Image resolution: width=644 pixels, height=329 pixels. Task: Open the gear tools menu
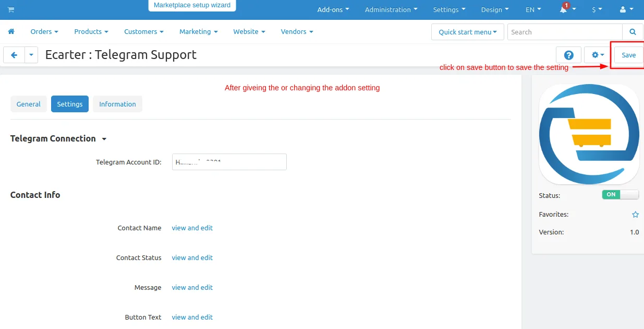click(598, 55)
